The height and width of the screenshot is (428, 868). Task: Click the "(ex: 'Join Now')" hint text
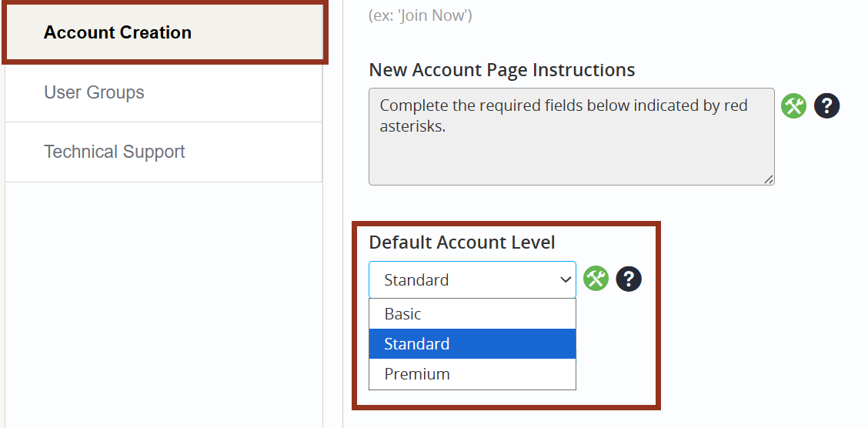click(420, 15)
